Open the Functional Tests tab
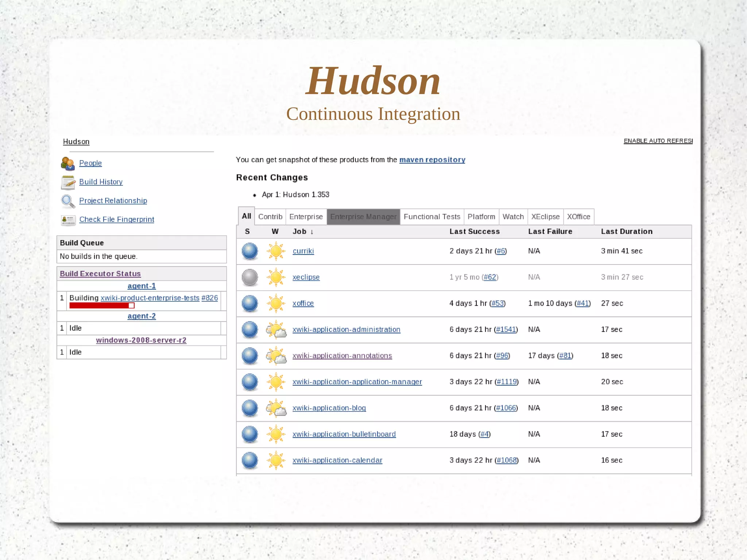The width and height of the screenshot is (747, 560). (x=432, y=217)
